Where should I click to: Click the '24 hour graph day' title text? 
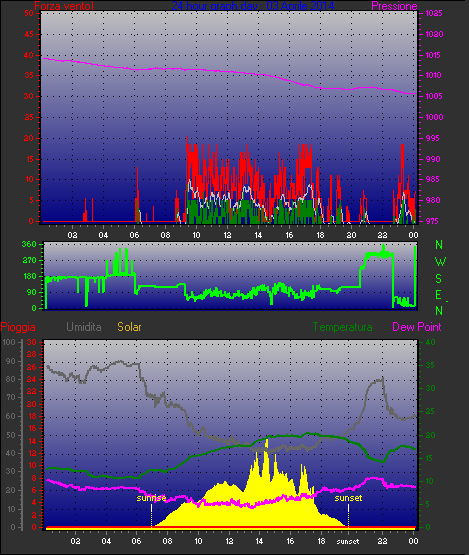click(214, 6)
